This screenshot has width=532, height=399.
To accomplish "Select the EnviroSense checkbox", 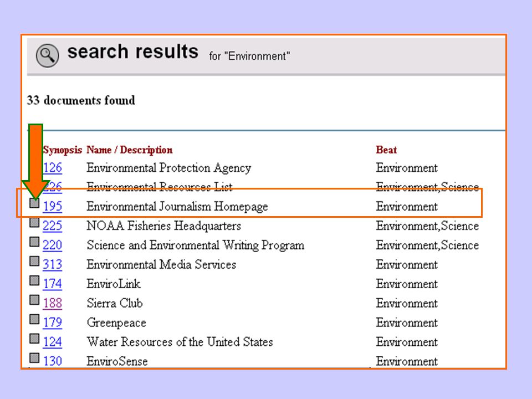I will click(34, 358).
